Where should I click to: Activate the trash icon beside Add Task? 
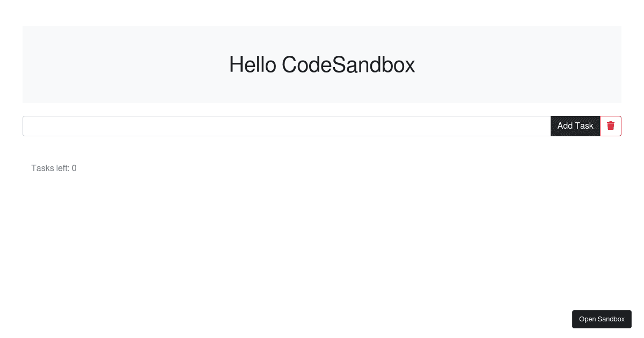pos(611,126)
